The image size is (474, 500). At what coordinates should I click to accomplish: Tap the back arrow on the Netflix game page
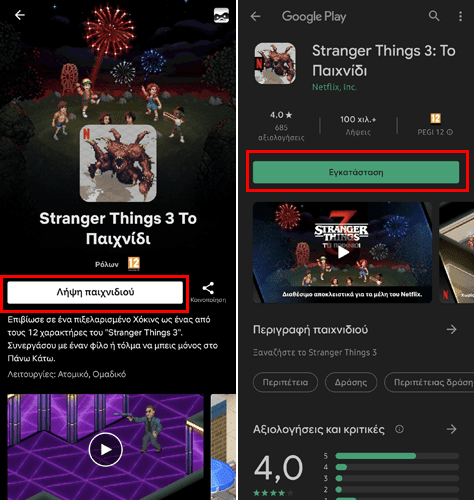pos(20,15)
